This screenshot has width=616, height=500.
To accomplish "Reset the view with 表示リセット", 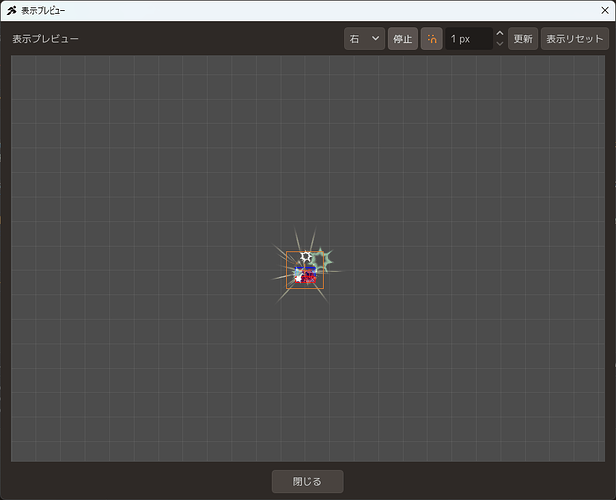I will 575,38.
